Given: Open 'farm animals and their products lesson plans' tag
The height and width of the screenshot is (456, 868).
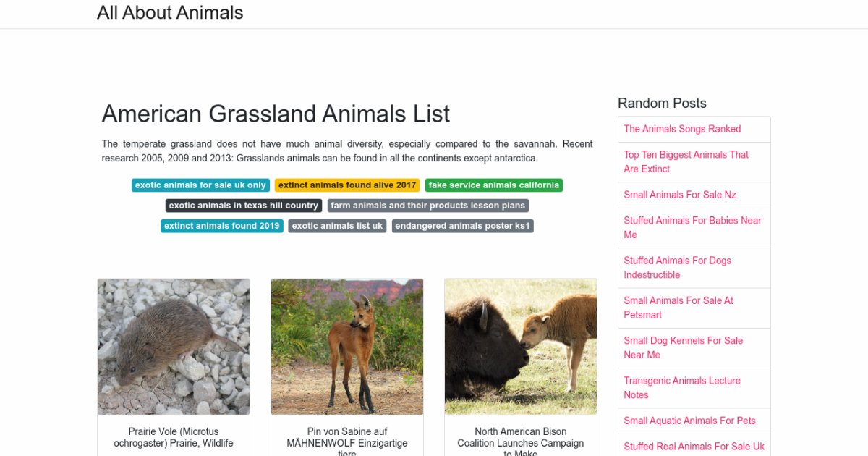Looking at the screenshot, I should click(x=427, y=206).
